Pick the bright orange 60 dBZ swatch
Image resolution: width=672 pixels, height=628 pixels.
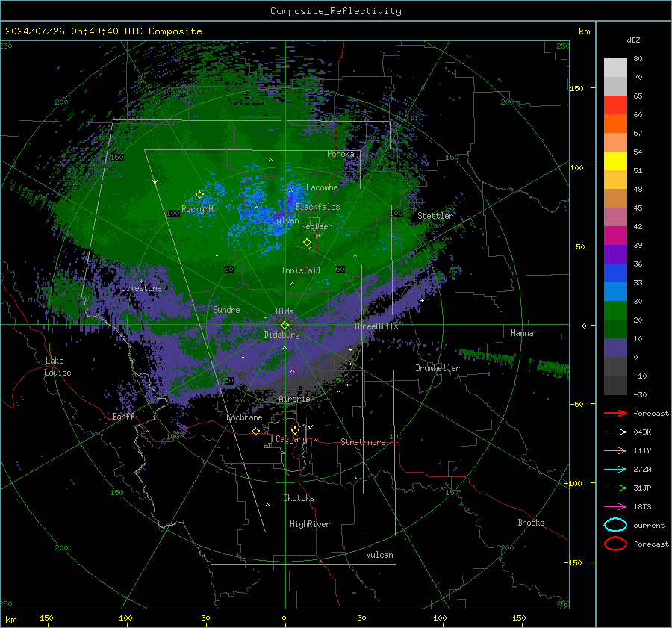tap(615, 123)
